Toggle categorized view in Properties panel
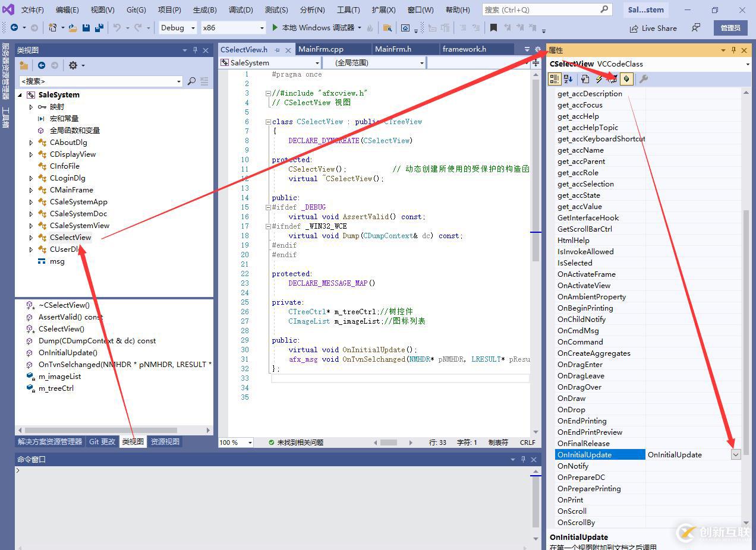Image resolution: width=756 pixels, height=550 pixels. point(555,79)
